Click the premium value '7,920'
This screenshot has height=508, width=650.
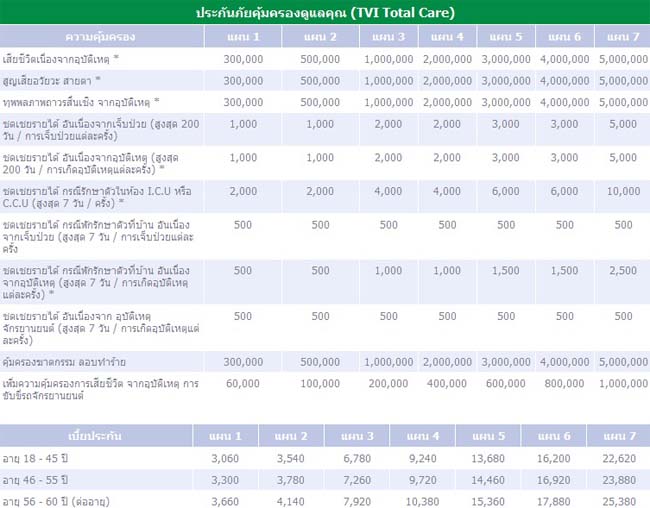357,502
